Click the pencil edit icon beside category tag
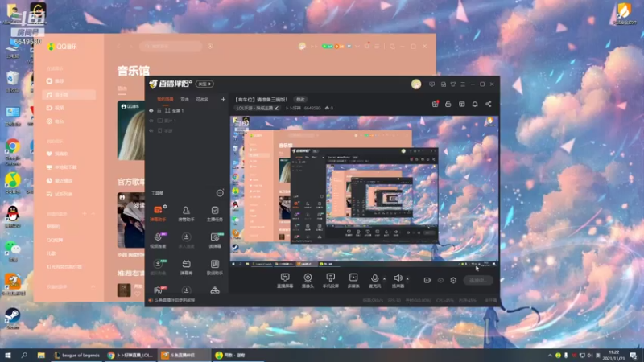The width and height of the screenshot is (644, 362). (x=276, y=108)
